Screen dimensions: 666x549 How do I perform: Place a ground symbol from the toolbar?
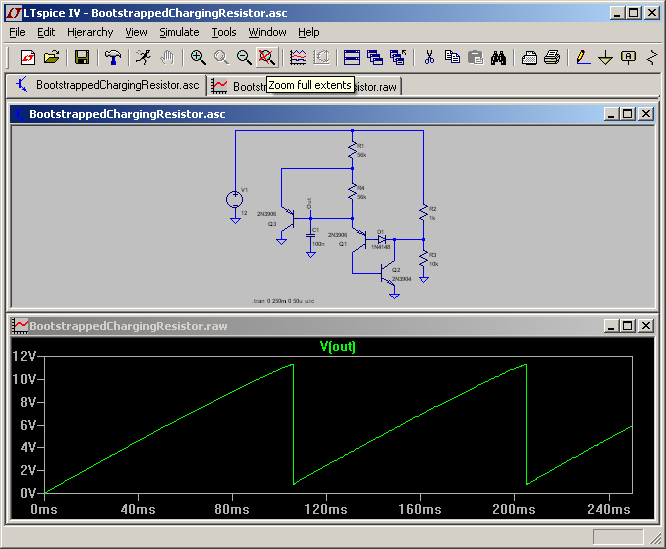click(605, 58)
